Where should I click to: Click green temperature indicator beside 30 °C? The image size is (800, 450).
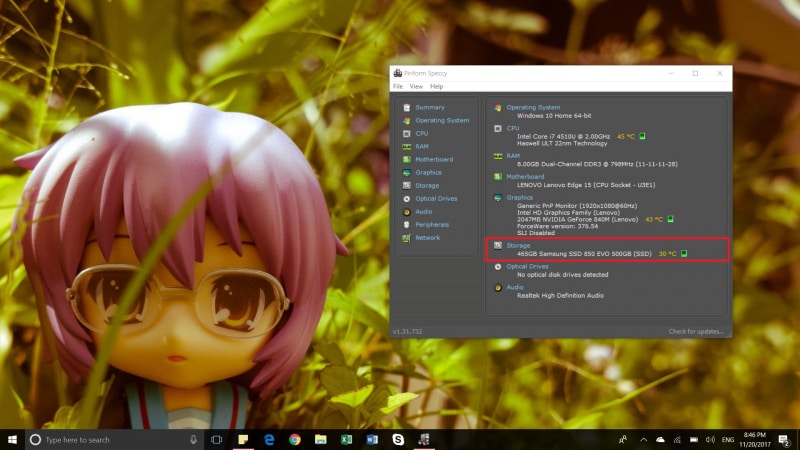(x=684, y=254)
